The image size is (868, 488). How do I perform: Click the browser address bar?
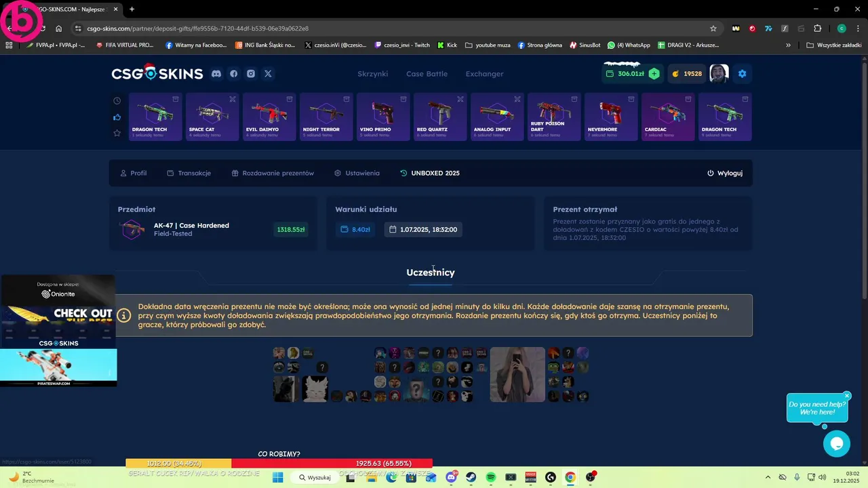tap(395, 28)
